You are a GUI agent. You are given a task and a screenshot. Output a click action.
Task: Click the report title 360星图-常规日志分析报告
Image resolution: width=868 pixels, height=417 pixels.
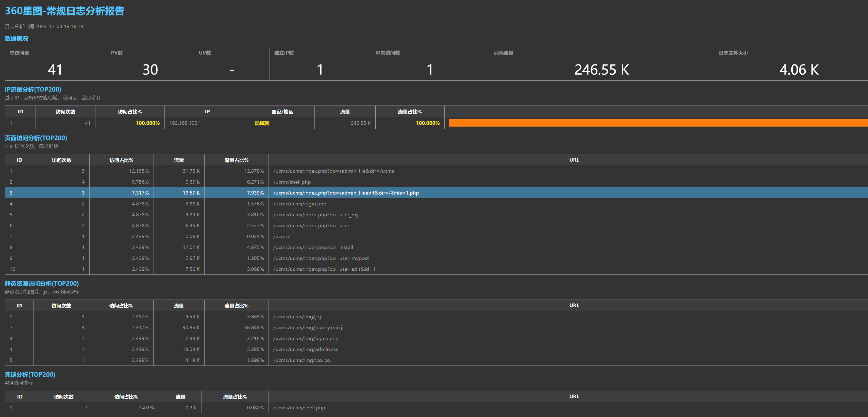(x=64, y=11)
